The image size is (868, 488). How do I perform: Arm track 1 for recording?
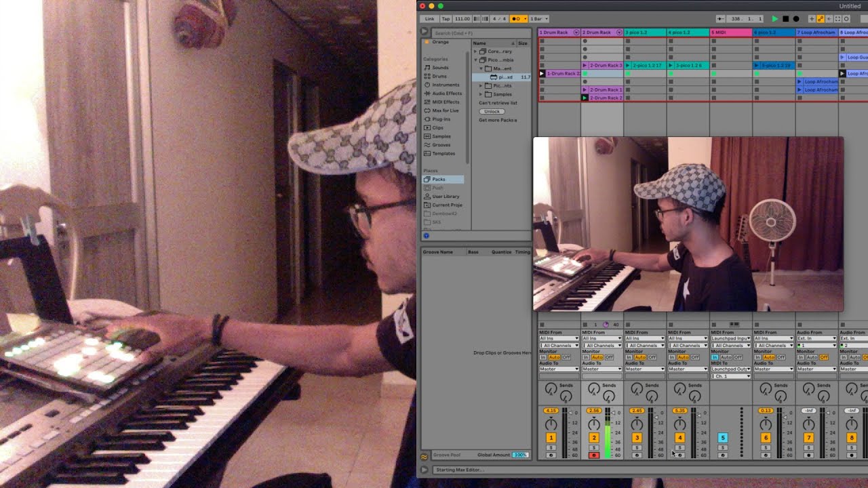[x=551, y=455]
